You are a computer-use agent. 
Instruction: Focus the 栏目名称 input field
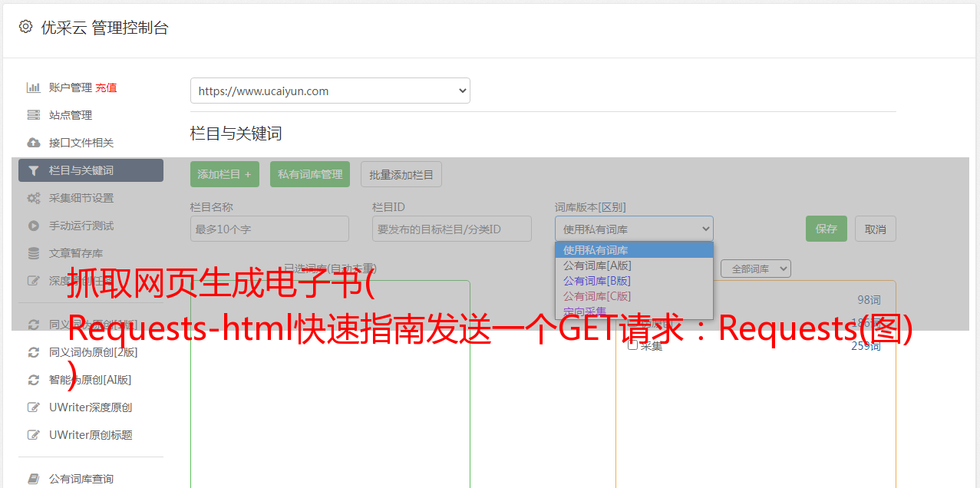click(269, 229)
